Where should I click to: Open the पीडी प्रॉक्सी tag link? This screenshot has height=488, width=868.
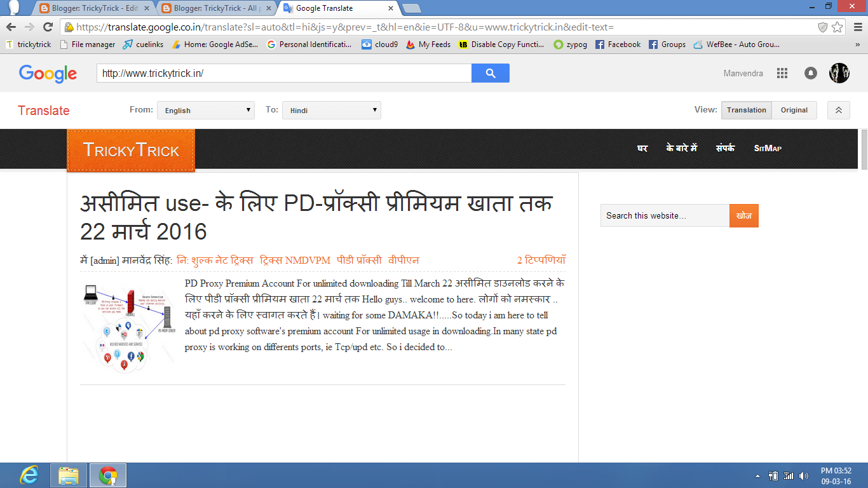[359, 260]
